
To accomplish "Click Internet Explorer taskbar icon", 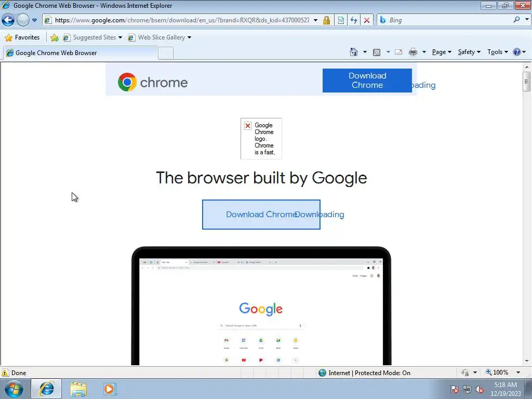I will pos(46,389).
